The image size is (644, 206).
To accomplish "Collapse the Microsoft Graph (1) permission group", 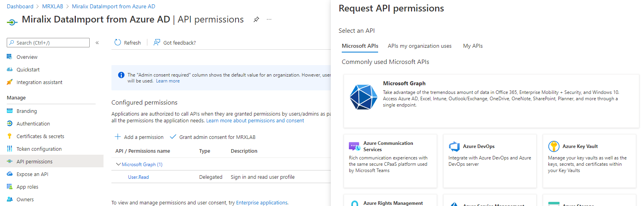I will click(118, 164).
